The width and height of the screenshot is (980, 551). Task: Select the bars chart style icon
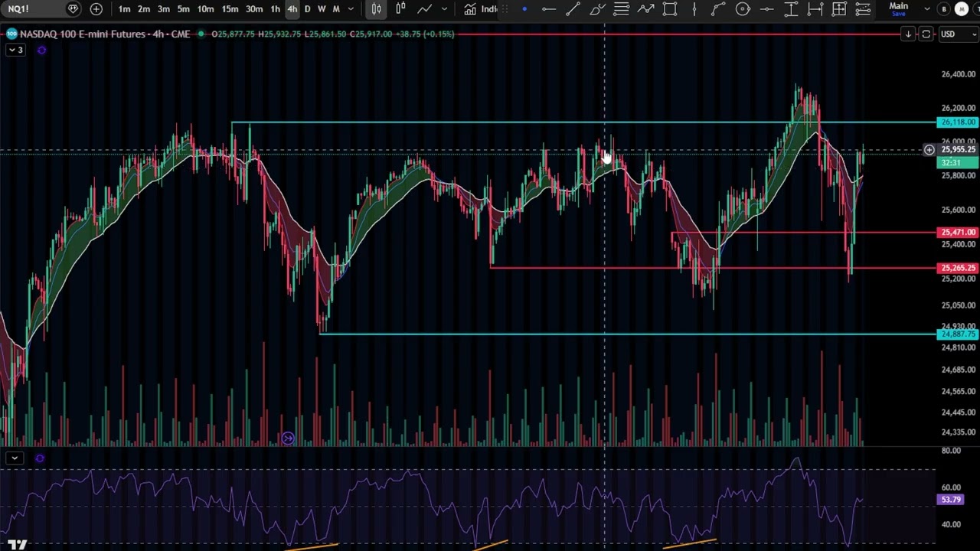377,9
